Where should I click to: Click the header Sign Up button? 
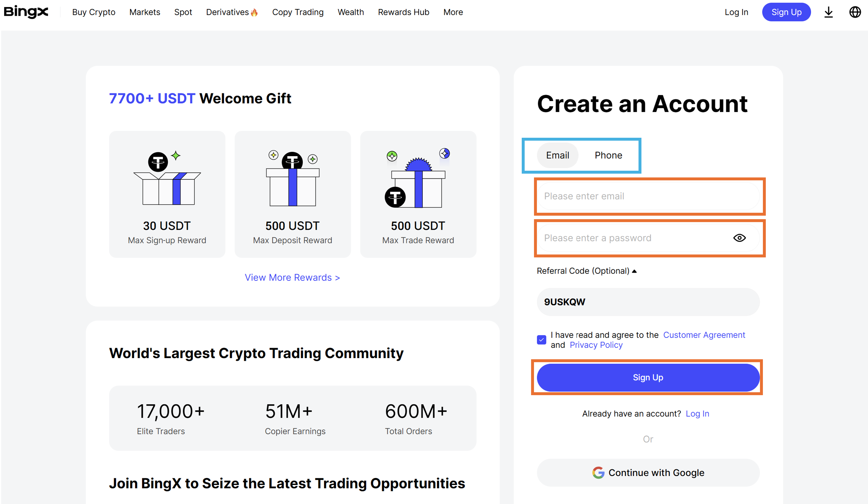click(x=786, y=12)
